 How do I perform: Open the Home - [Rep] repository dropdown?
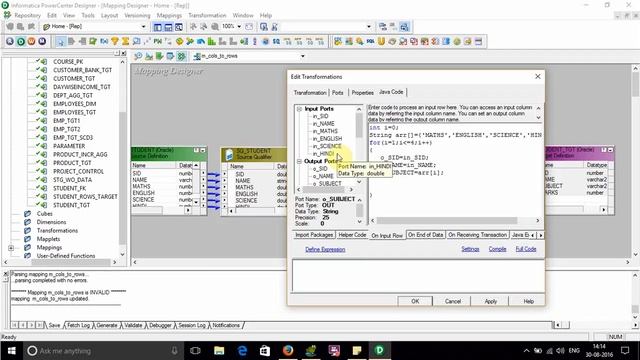pyautogui.click(x=143, y=27)
